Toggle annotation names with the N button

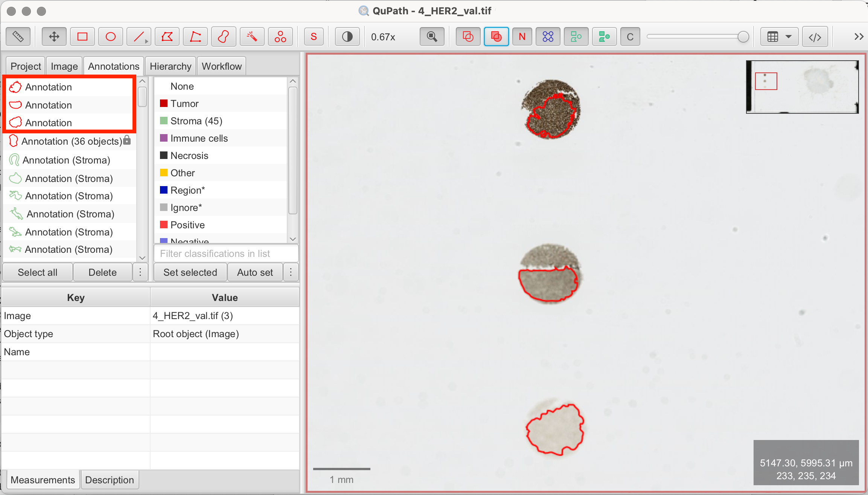coord(522,37)
